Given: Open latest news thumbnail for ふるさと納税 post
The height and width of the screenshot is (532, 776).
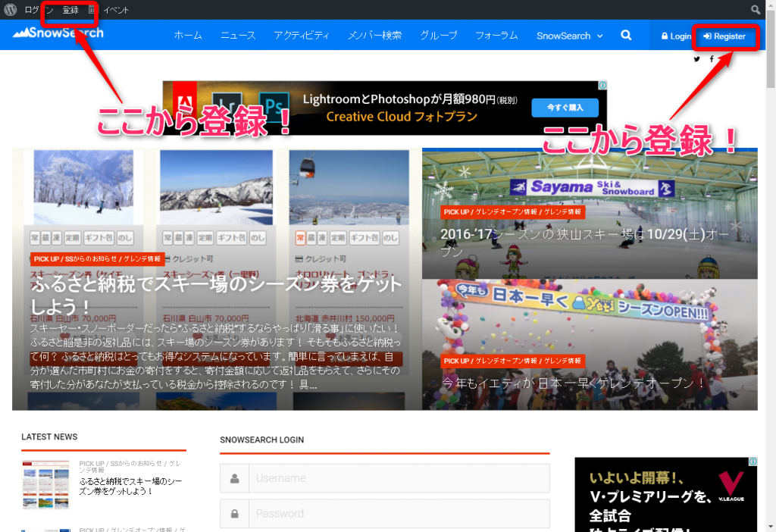Looking at the screenshot, I should (46, 485).
